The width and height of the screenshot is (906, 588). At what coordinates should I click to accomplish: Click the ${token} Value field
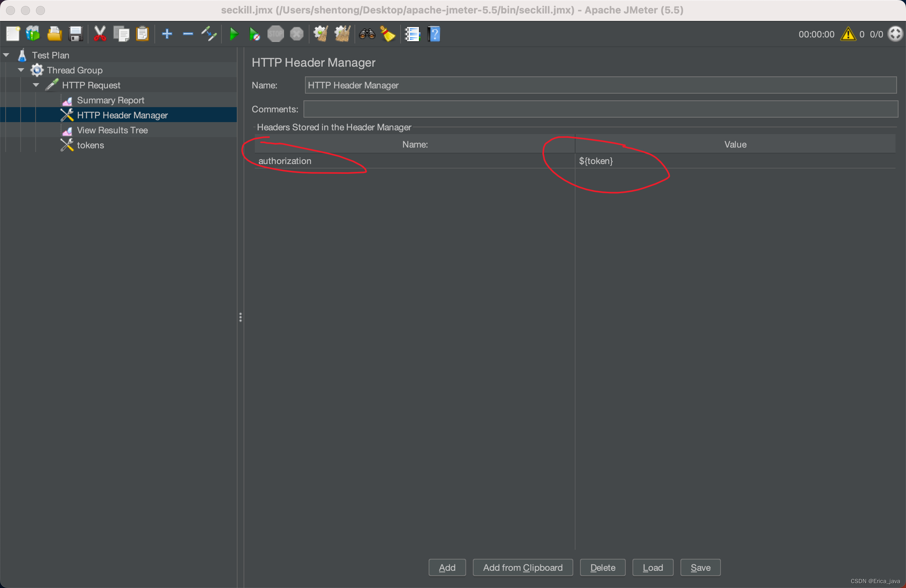pos(735,160)
